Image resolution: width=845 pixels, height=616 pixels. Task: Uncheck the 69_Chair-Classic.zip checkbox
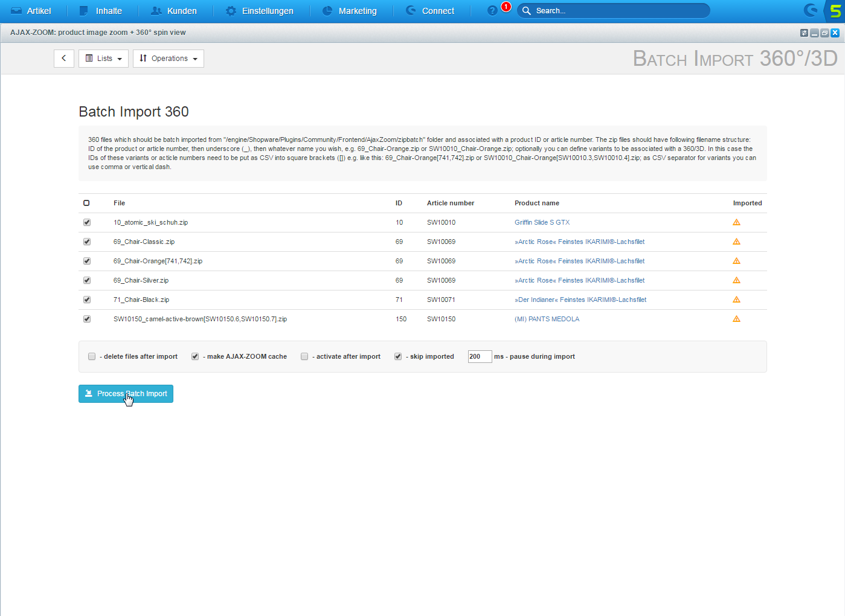tap(87, 242)
